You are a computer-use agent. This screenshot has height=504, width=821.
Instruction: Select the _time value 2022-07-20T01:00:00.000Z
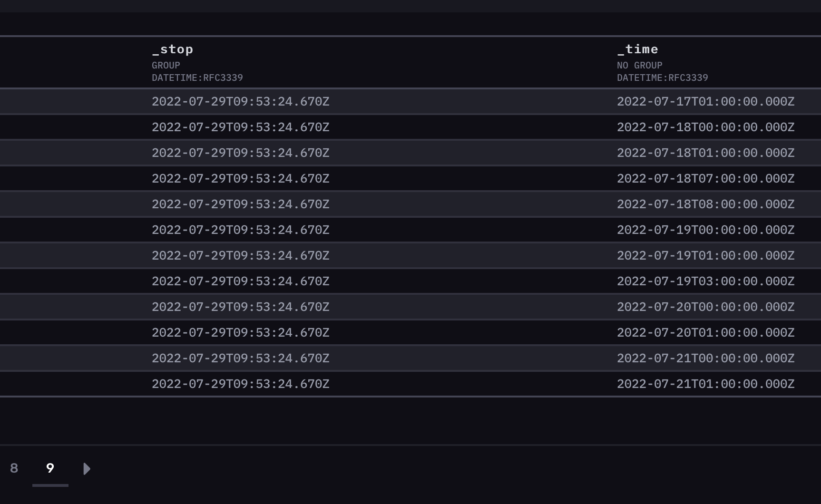705,333
